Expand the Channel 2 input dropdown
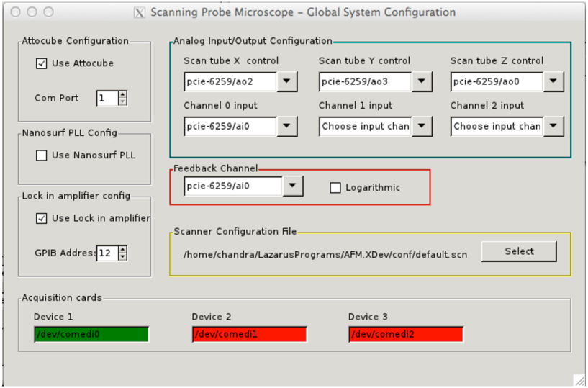 553,126
